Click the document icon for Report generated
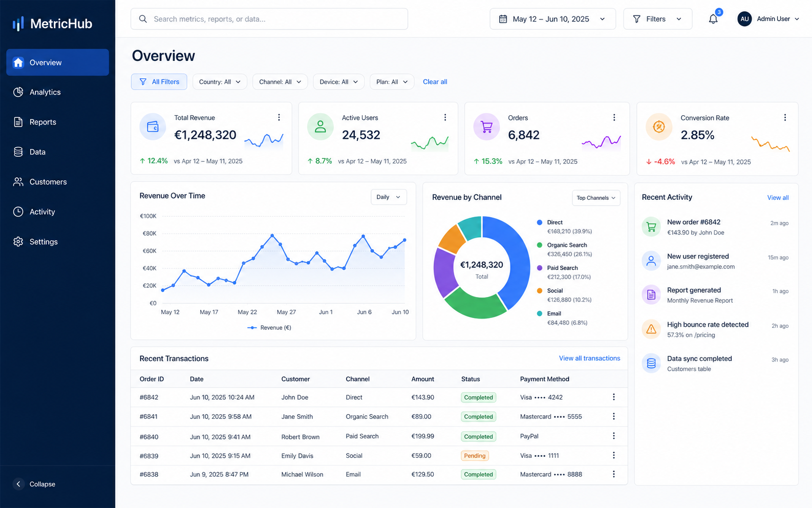The width and height of the screenshot is (812, 508). tap(651, 294)
